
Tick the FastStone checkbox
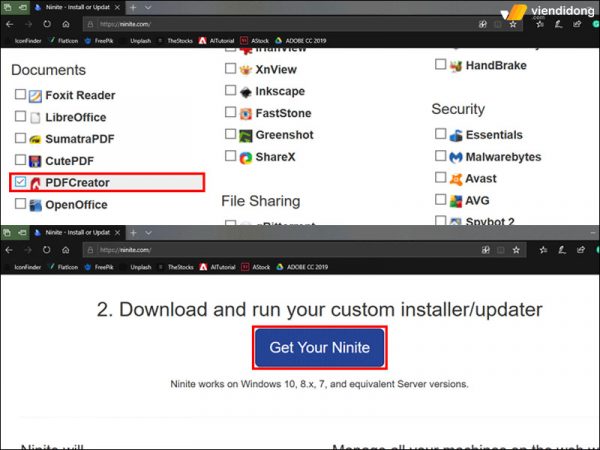point(231,114)
